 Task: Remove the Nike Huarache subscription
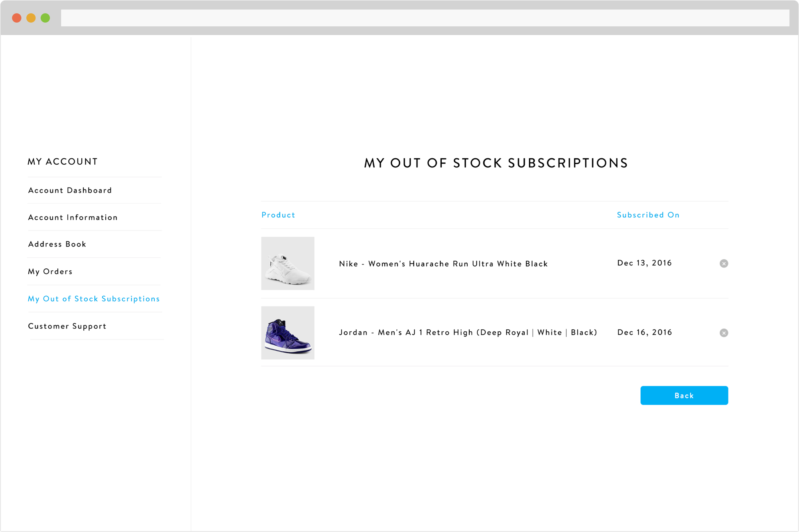pyautogui.click(x=724, y=264)
